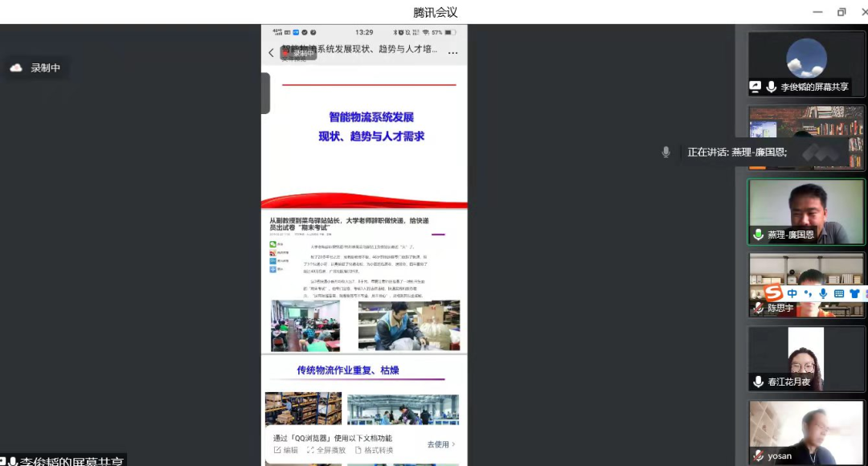The image size is (868, 466).
Task: Toggle Sogou Chinese/English input mode
Action: pos(793,293)
